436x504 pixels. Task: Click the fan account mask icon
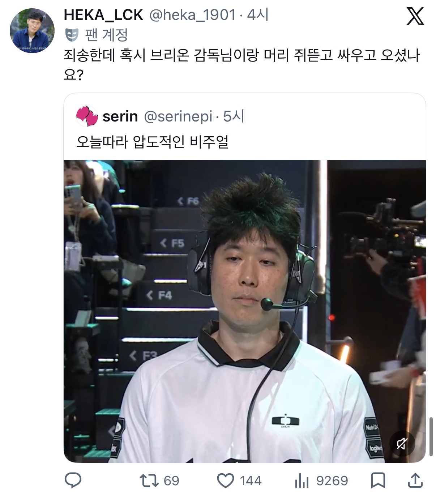[x=72, y=35]
